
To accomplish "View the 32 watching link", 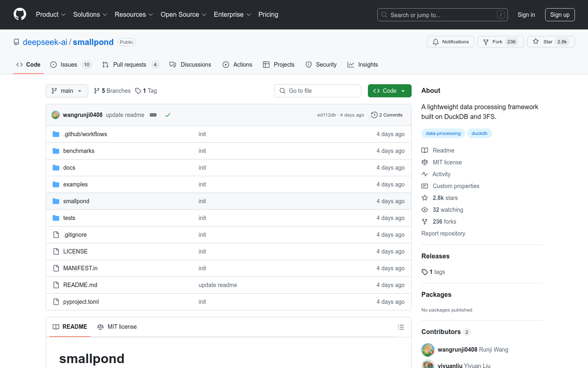I will (x=442, y=210).
